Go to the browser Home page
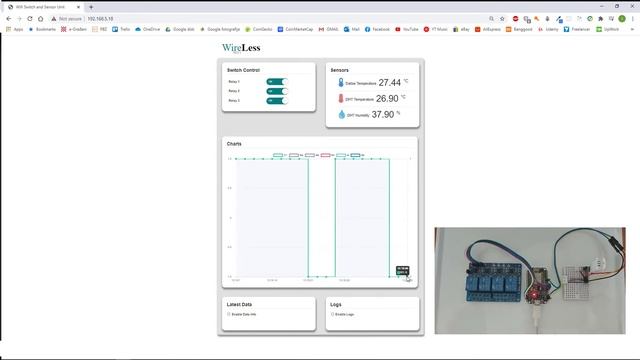This screenshot has height=360, width=640. pyautogui.click(x=40, y=19)
